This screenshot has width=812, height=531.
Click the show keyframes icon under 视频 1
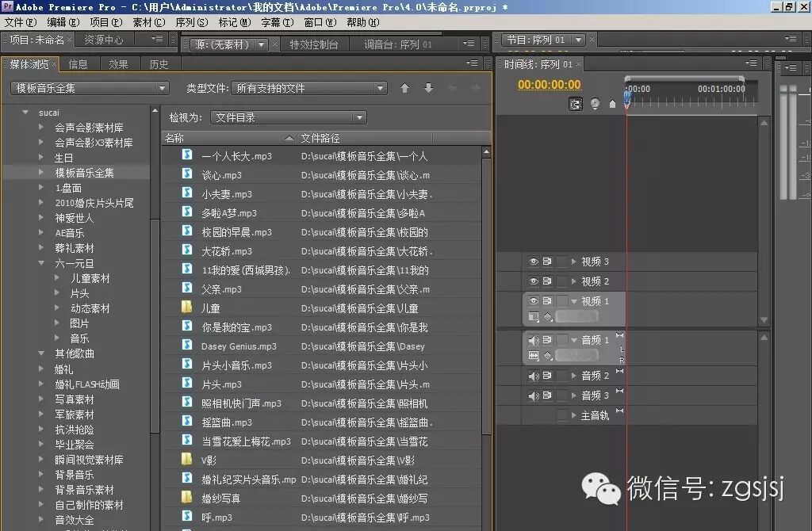pyautogui.click(x=548, y=316)
